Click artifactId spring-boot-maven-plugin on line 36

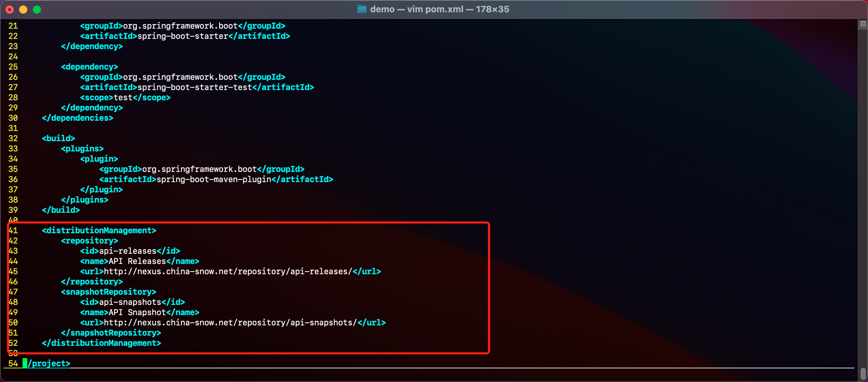216,179
